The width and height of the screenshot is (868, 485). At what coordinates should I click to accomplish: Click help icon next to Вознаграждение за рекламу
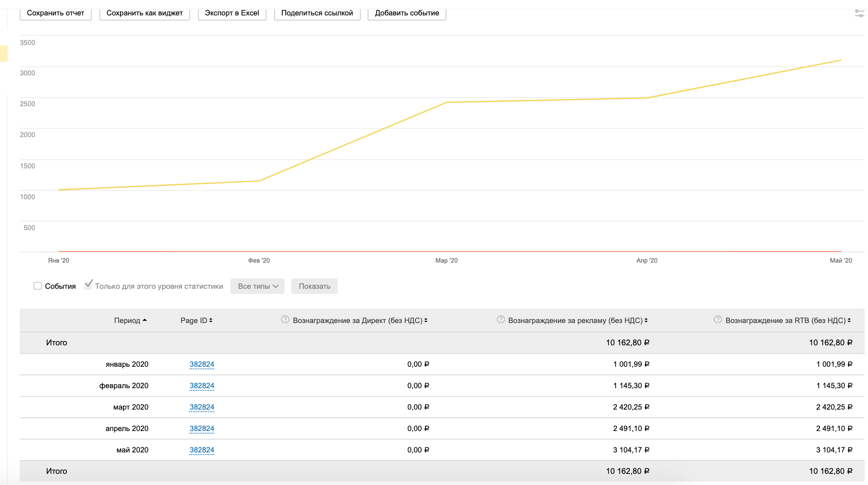(x=500, y=320)
